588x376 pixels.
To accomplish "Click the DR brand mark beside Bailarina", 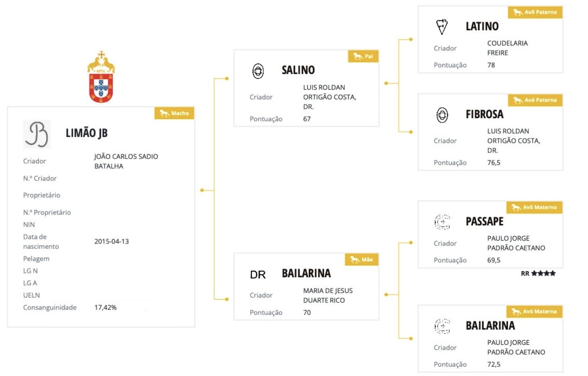I will coord(258,275).
